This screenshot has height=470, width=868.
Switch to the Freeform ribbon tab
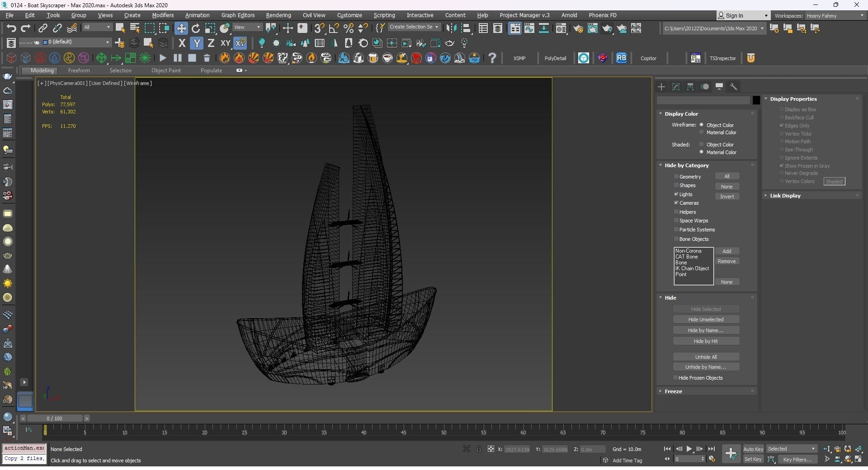coord(79,70)
